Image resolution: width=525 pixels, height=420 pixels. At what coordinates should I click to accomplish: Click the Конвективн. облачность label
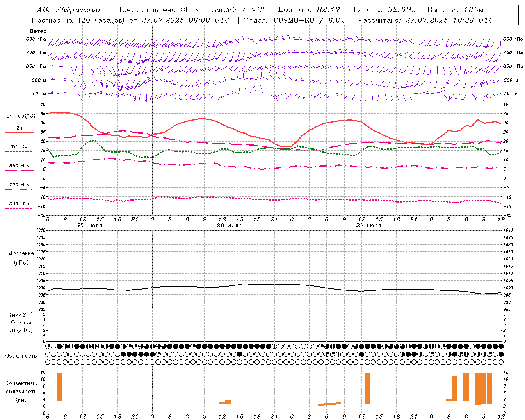click(x=21, y=387)
